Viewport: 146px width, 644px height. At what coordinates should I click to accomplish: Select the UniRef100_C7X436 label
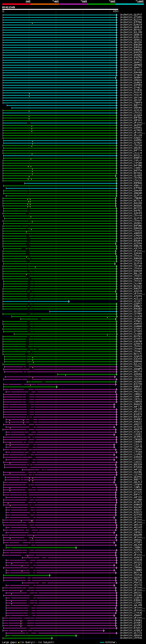pos(131,613)
